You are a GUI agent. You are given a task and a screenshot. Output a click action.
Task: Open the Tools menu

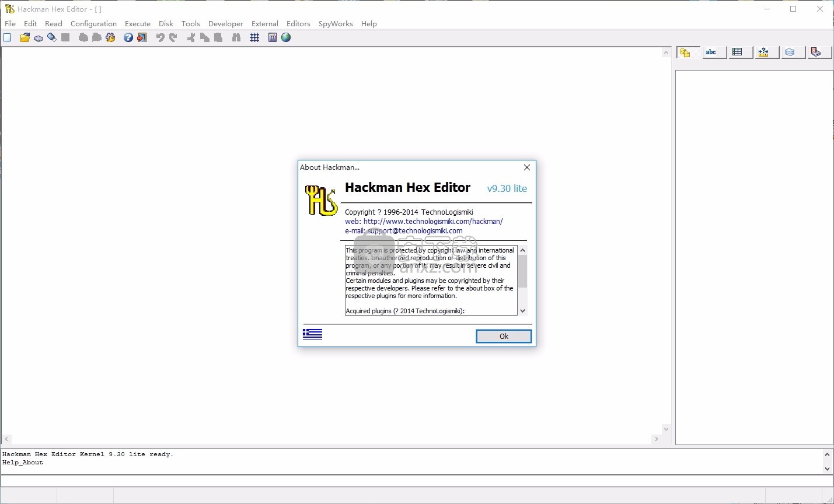tap(191, 23)
